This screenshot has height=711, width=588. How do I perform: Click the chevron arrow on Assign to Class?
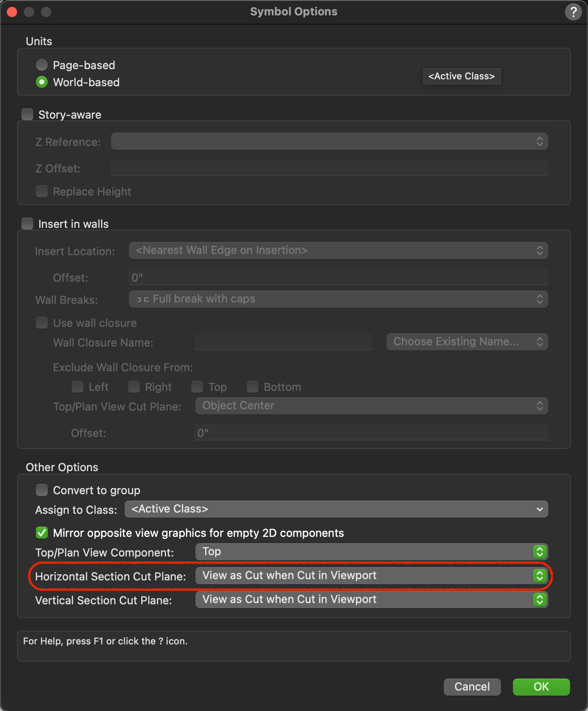[540, 509]
